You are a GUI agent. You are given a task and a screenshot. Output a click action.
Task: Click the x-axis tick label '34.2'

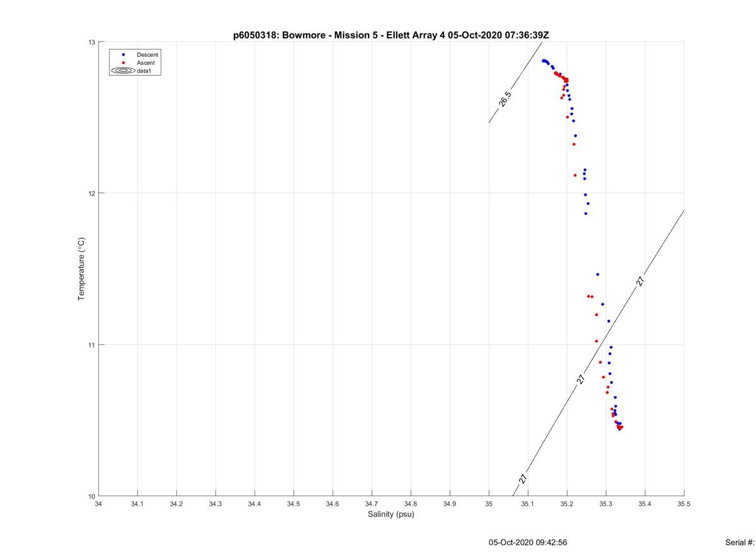pyautogui.click(x=176, y=504)
